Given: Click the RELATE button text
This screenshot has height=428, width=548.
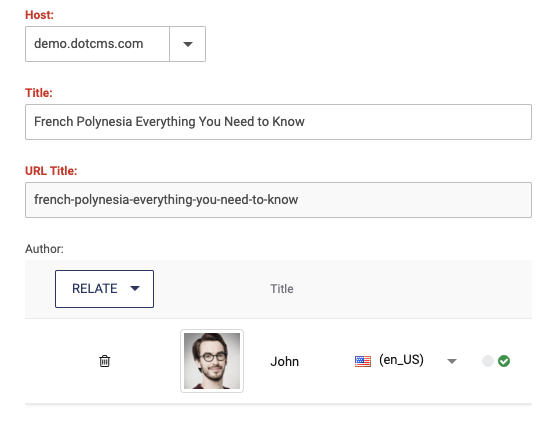Looking at the screenshot, I should (x=94, y=289).
